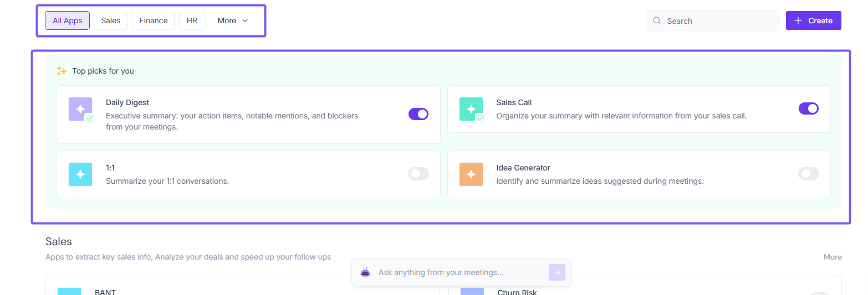The width and height of the screenshot is (868, 295).
Task: Click the 1:1 app icon
Action: (80, 174)
